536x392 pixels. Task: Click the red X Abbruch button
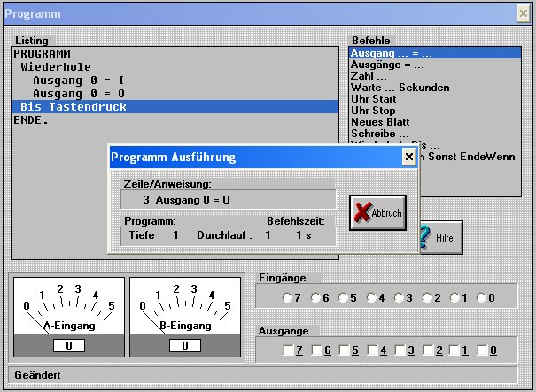point(377,213)
